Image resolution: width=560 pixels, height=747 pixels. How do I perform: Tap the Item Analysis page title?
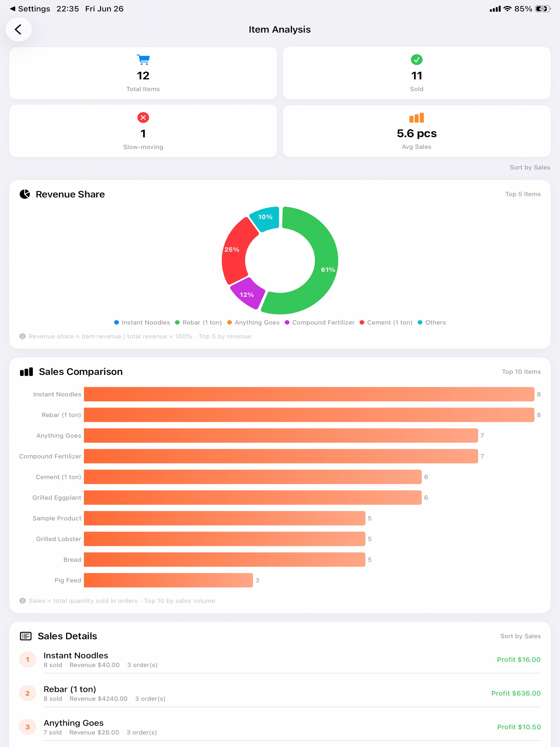click(x=280, y=29)
